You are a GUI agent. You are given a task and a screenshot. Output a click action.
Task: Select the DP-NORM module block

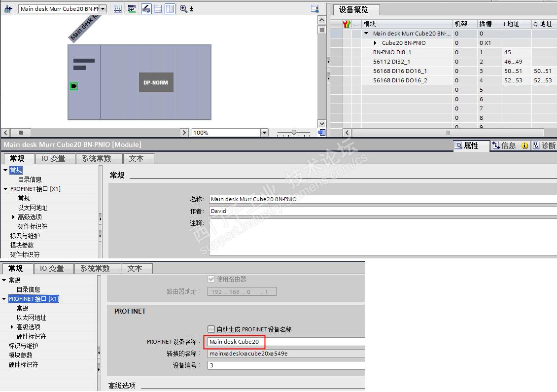pos(156,82)
